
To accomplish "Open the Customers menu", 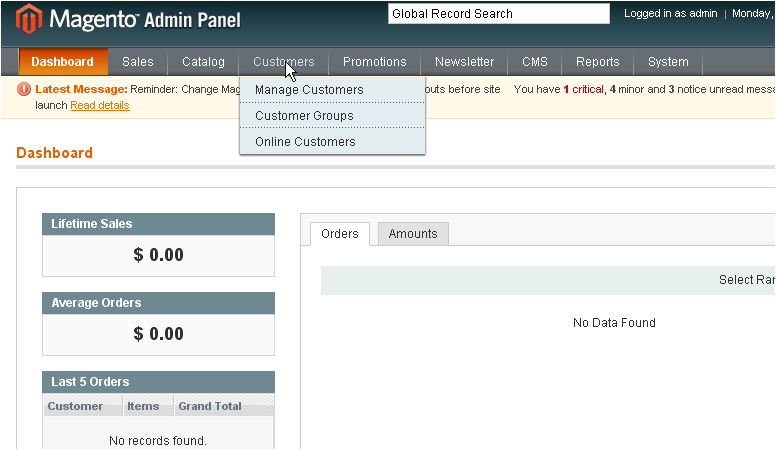I will click(284, 62).
